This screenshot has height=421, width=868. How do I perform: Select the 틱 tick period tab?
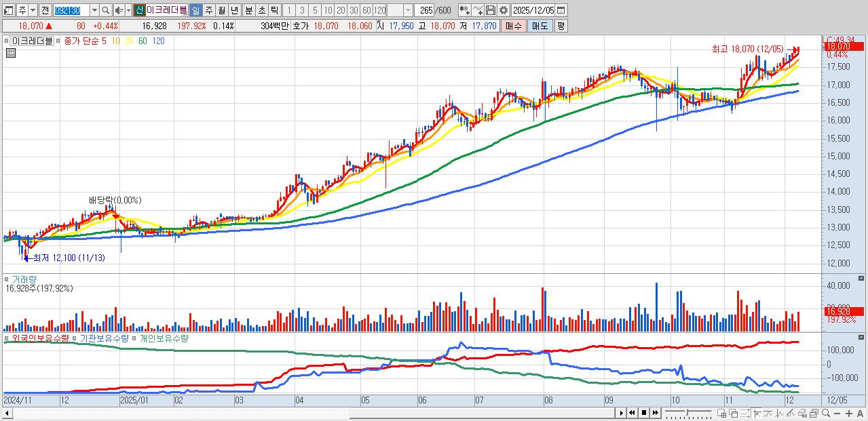(274, 10)
